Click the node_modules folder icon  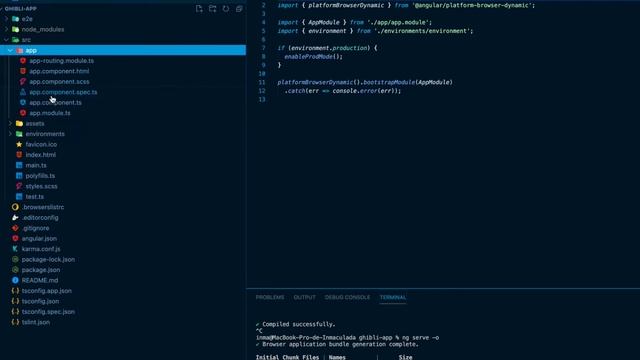16,29
